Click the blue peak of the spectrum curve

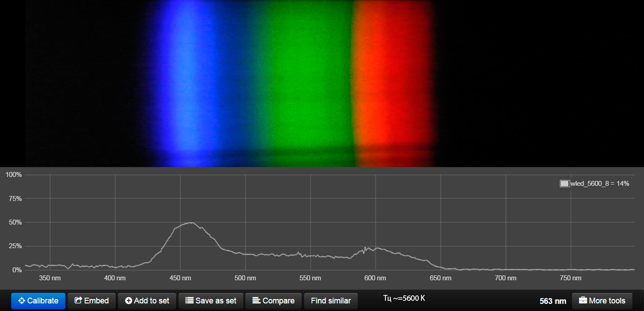191,222
